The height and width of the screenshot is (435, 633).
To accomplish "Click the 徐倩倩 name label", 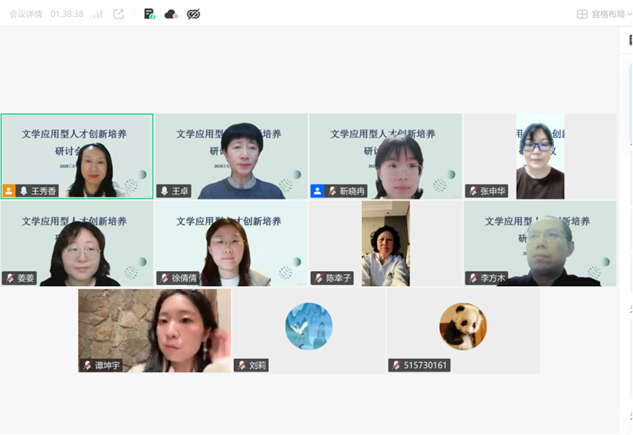I will click(x=184, y=278).
